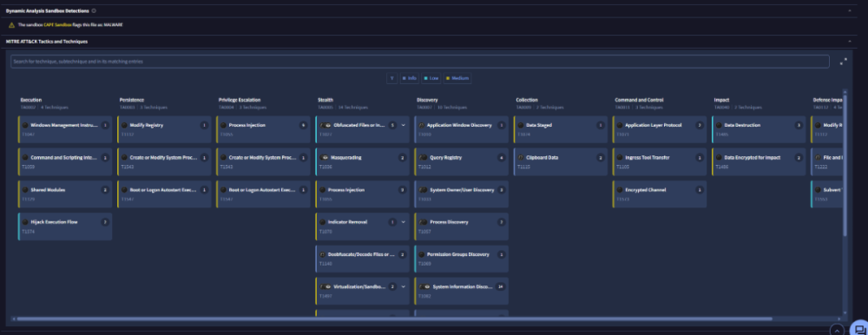This screenshot has width=868, height=335.
Task: Click the icon on Query Registry card
Action: (x=423, y=158)
